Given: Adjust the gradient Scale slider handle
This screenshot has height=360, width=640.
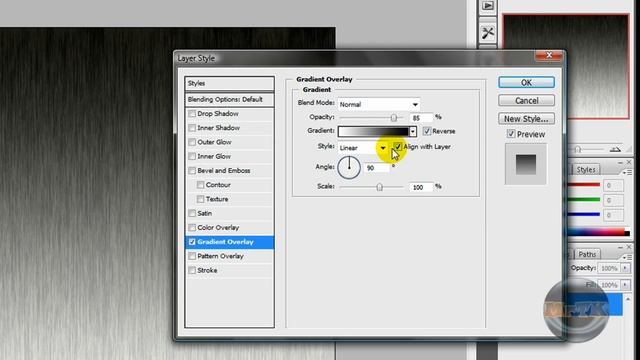Looking at the screenshot, I should [x=380, y=187].
